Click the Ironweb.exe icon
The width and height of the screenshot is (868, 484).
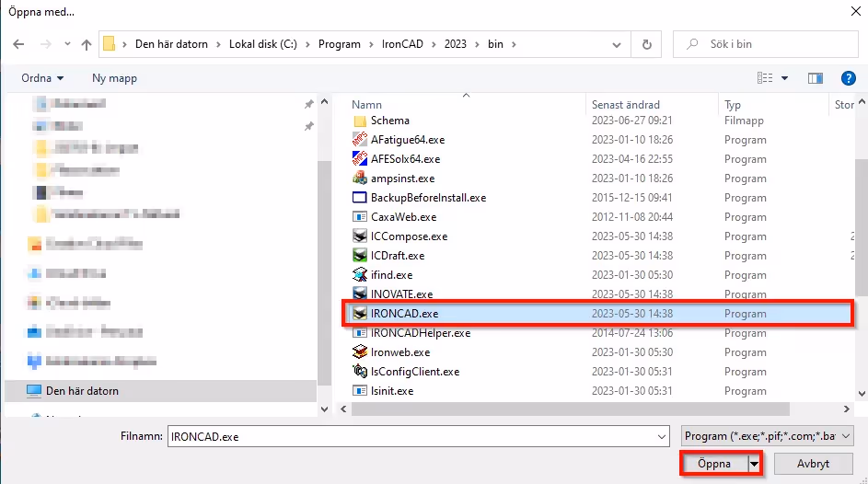coord(360,351)
